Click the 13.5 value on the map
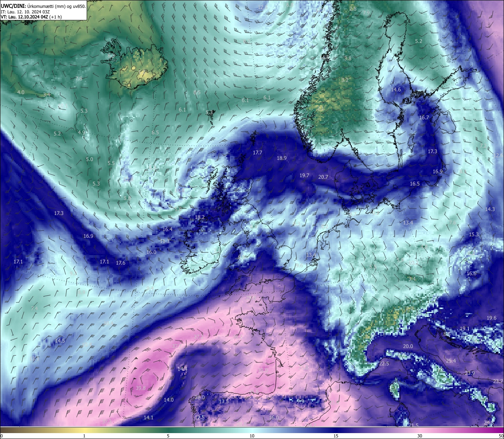Viewport: 504px width, 439px height. point(224,401)
